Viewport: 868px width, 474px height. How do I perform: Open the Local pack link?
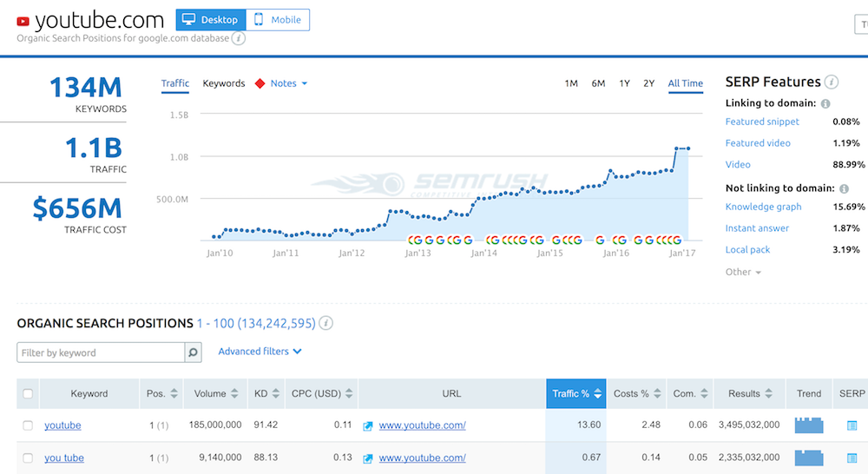[x=748, y=250]
